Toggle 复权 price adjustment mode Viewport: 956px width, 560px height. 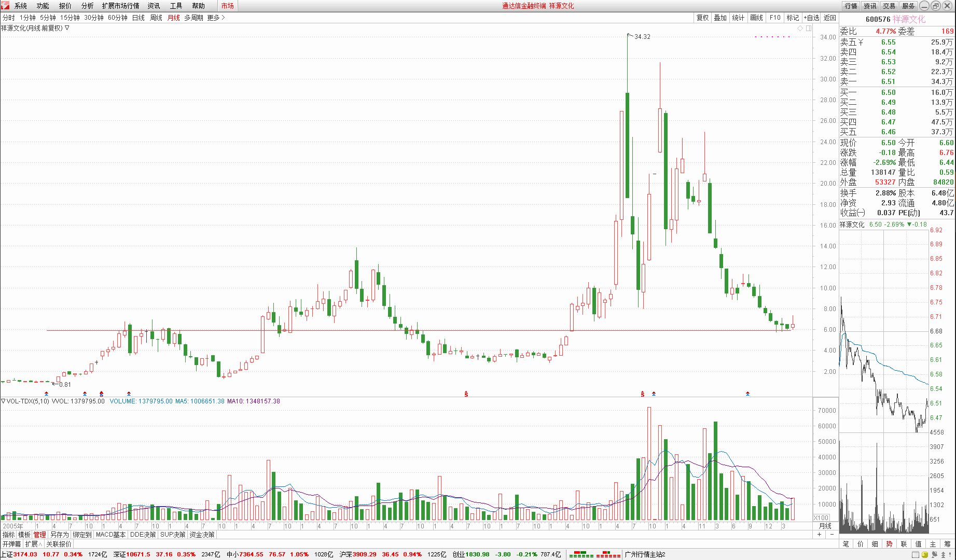702,18
